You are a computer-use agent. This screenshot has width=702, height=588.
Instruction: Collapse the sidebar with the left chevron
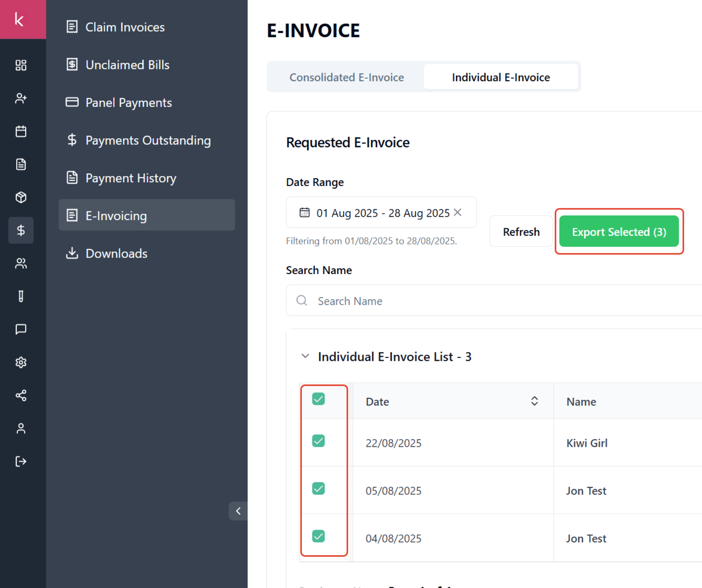tap(238, 511)
